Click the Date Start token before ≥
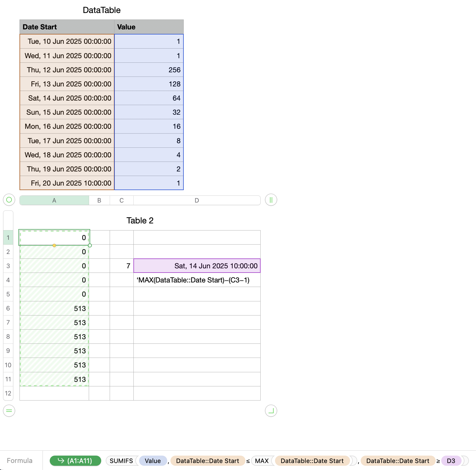Screen dimensions: 476x470 pos(398,461)
